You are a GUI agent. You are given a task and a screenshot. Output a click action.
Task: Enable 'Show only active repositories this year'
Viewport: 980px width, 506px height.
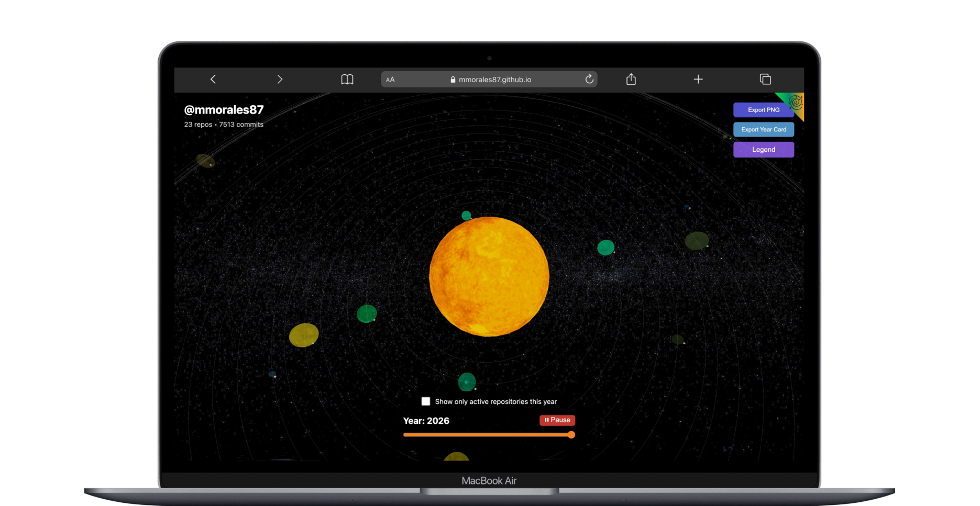pyautogui.click(x=426, y=401)
